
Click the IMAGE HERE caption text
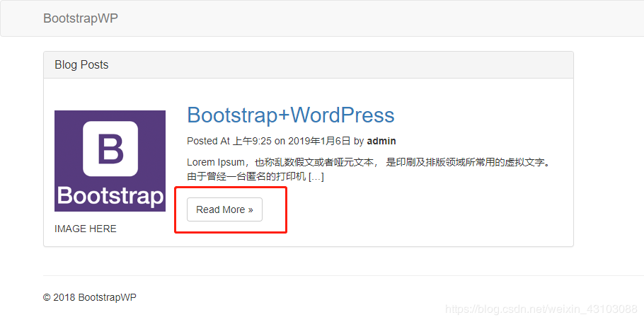point(86,229)
